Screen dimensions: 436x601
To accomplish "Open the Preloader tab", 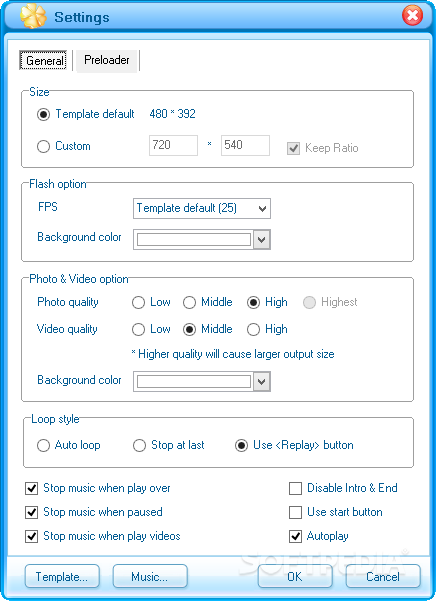I will pos(107,60).
